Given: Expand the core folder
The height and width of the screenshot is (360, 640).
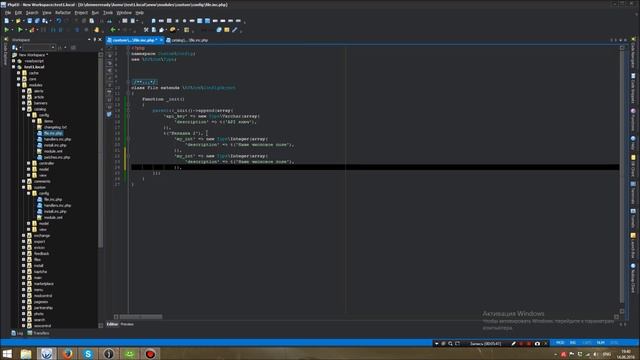Looking at the screenshot, I should tap(18, 79).
